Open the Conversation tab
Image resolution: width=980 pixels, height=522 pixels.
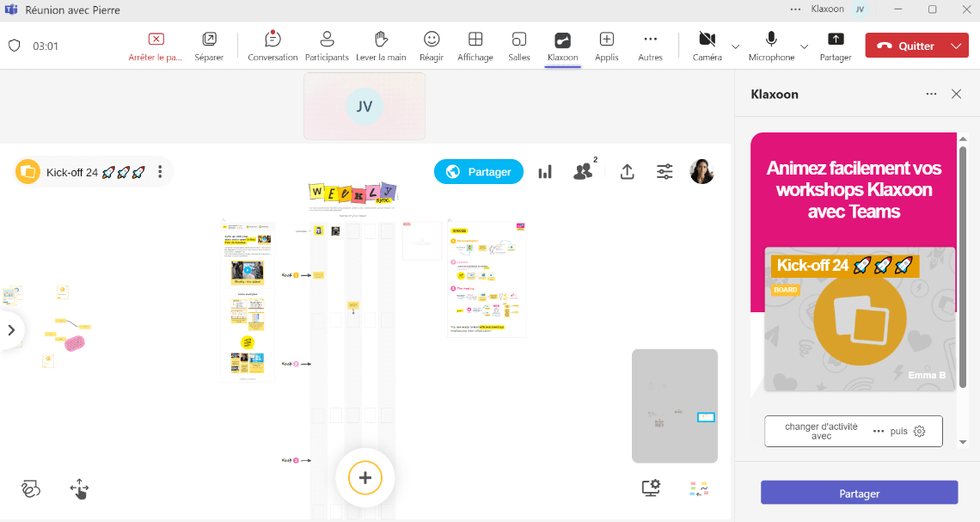(x=273, y=46)
